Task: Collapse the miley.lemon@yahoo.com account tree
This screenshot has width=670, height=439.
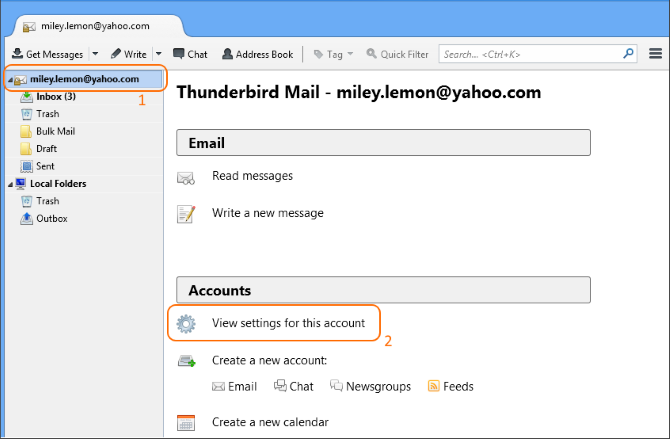Action: (x=10, y=80)
